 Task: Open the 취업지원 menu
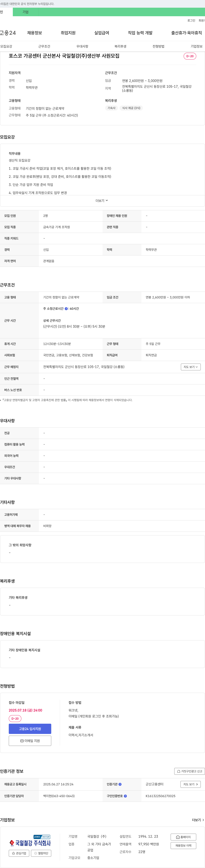coord(68,33)
